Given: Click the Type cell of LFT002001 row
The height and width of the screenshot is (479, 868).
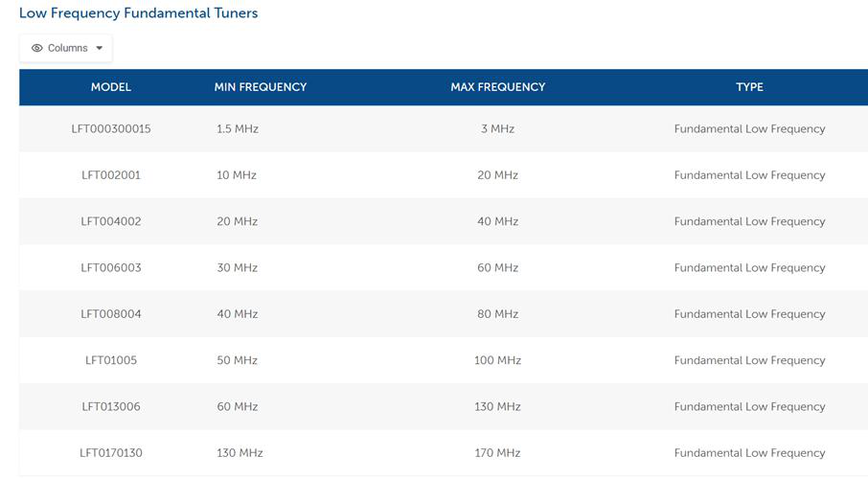Looking at the screenshot, I should tap(749, 175).
